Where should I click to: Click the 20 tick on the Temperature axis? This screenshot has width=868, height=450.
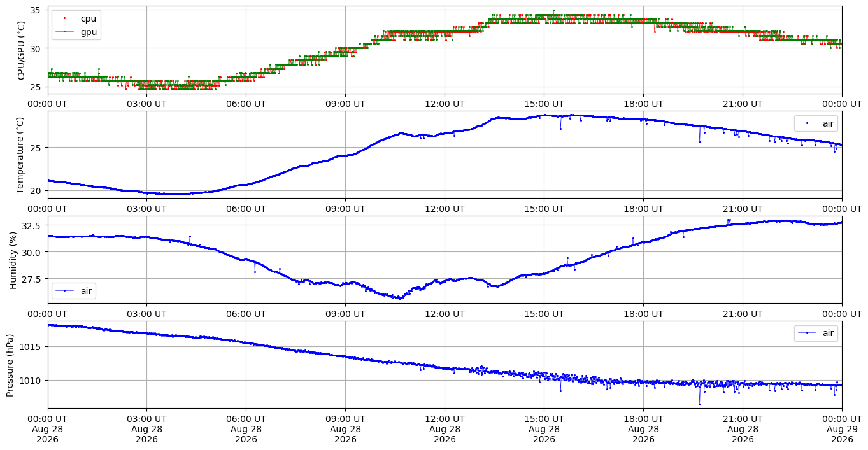pyautogui.click(x=36, y=190)
